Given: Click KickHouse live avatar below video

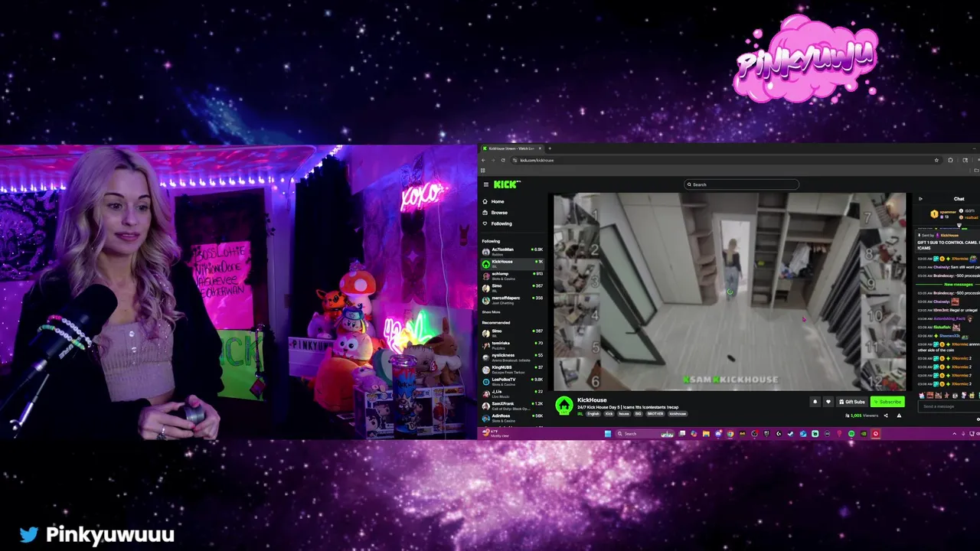Looking at the screenshot, I should pos(563,406).
